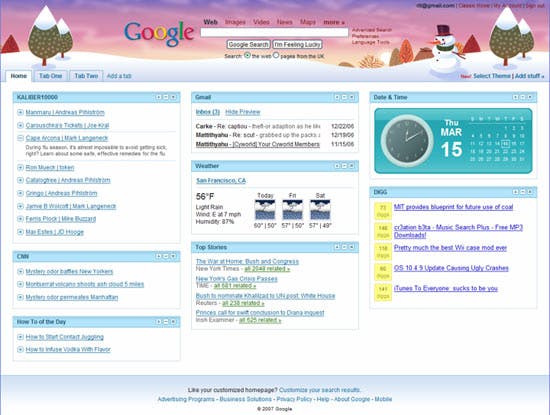This screenshot has width=550, height=415.
Task: Minimize the How To of the Day widget
Action: [166, 322]
